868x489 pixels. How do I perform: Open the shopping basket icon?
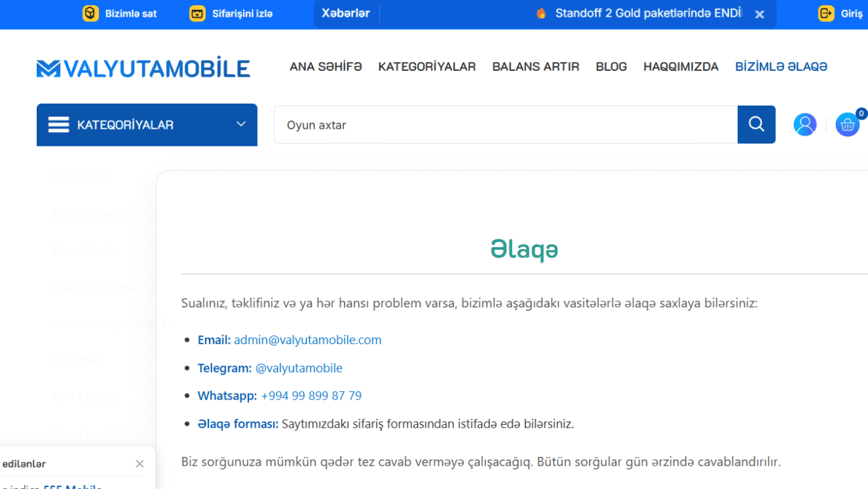tap(847, 124)
